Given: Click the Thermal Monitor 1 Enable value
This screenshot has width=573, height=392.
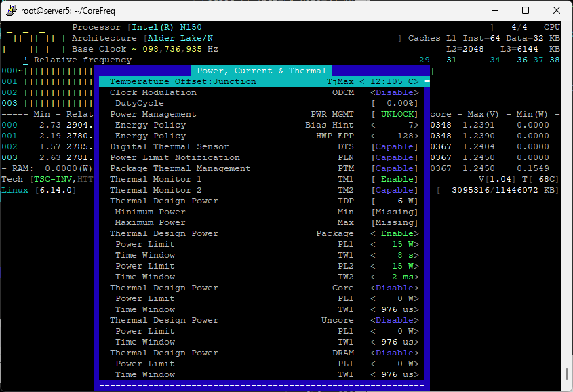Looking at the screenshot, I should point(394,179).
